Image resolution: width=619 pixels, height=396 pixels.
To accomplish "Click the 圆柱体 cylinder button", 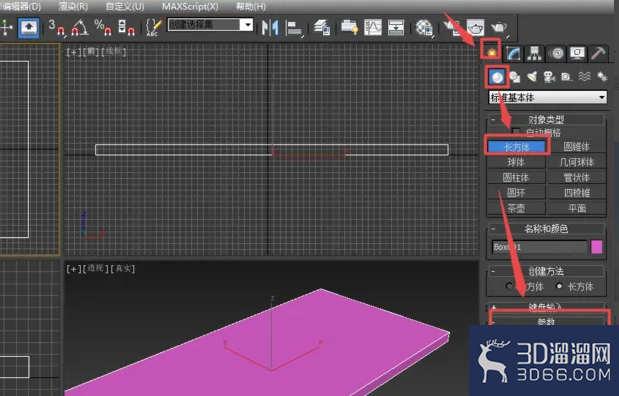I will click(516, 177).
